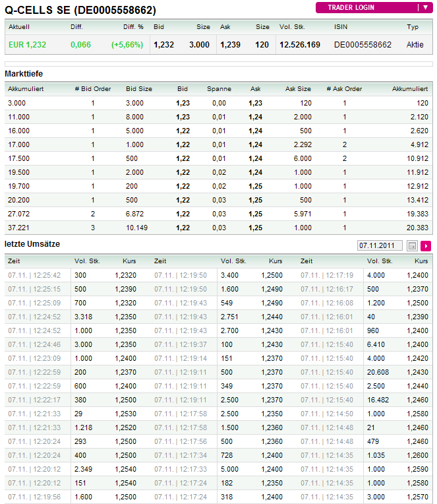Click the Bid Size column header
The height and width of the screenshot is (504, 437).
point(138,88)
